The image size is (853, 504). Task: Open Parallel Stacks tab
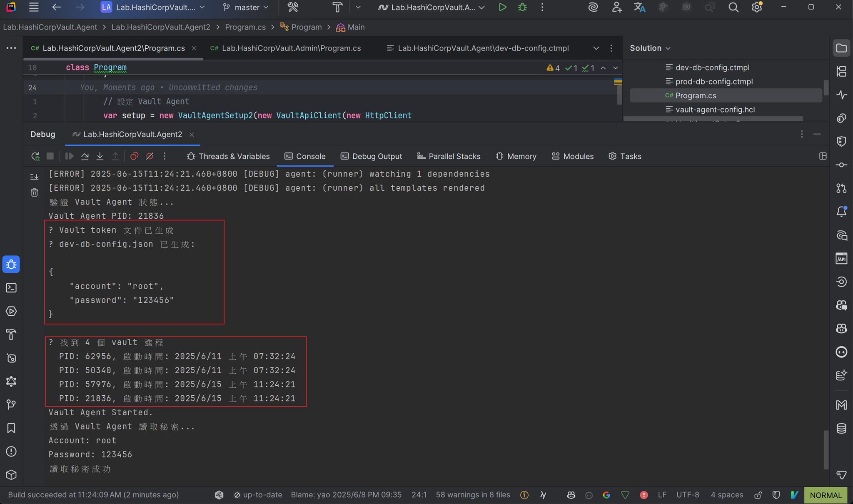pos(449,156)
